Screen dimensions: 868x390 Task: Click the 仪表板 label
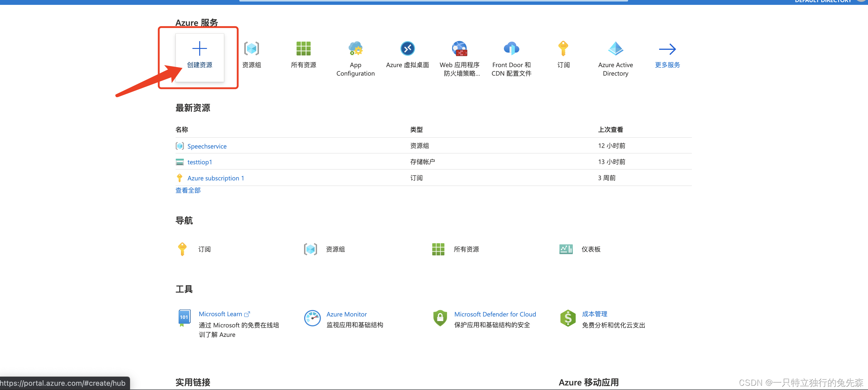(591, 249)
